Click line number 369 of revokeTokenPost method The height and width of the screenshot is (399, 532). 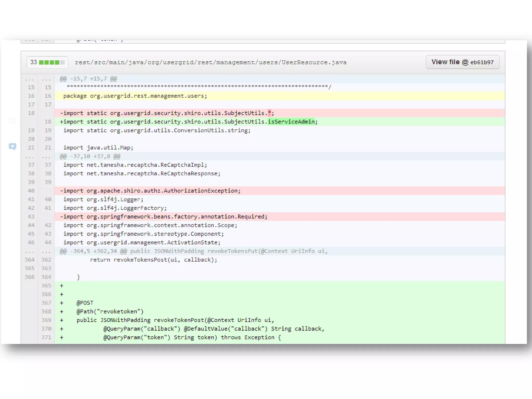(46, 320)
